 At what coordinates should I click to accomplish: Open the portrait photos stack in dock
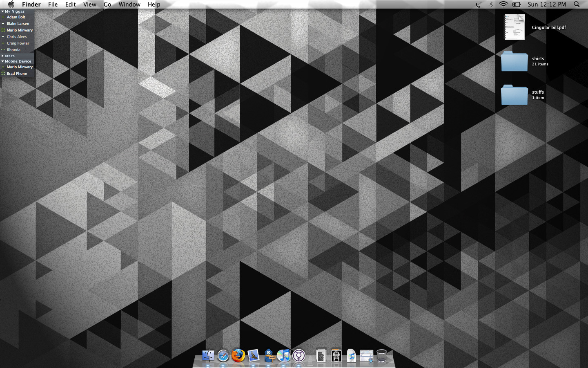point(321,355)
